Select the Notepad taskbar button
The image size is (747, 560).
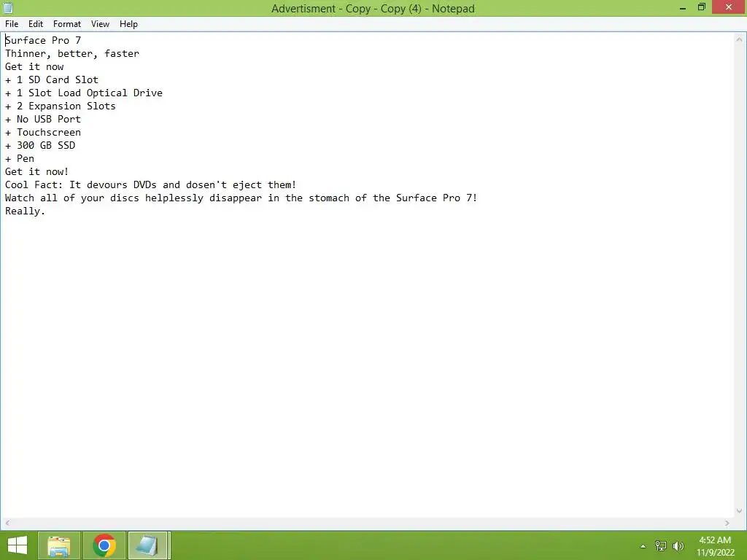tap(149, 545)
